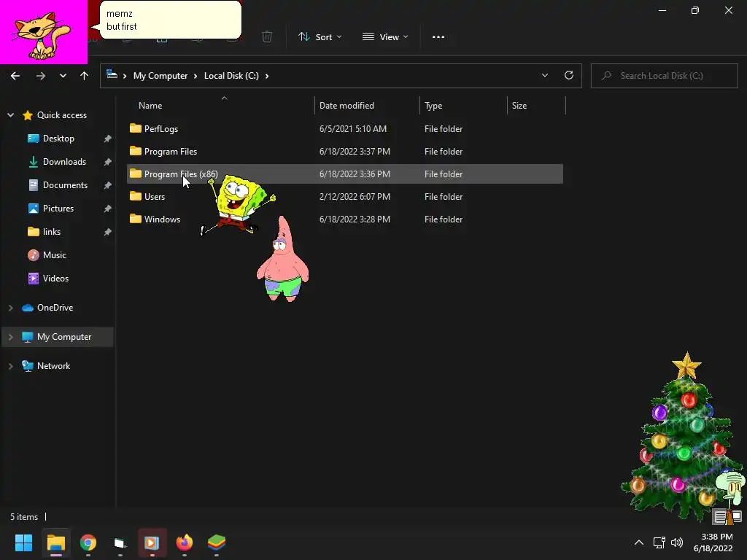This screenshot has width=747, height=560.
Task: Open Downloads in Quick access
Action: [64, 161]
